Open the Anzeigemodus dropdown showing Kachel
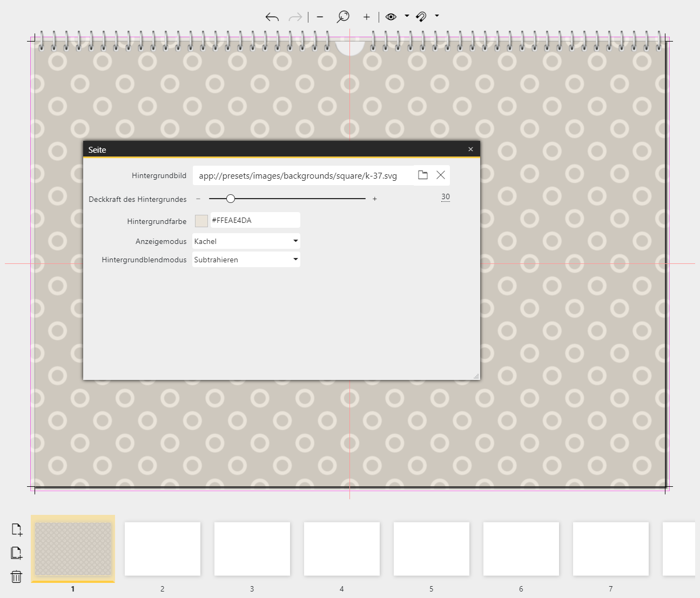700x598 pixels. 246,241
